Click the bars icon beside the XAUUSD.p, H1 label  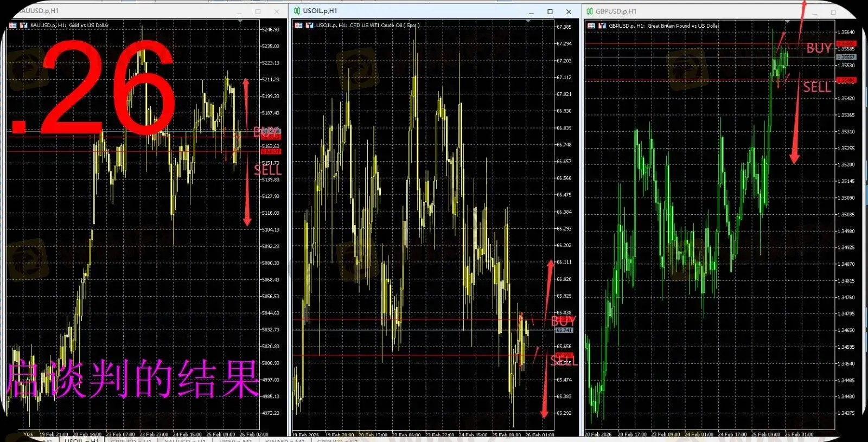(23, 25)
